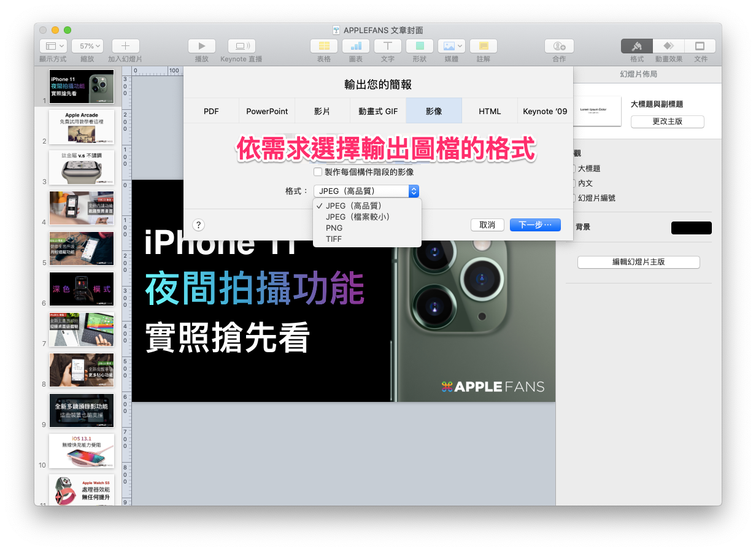Select slide 8 thumbnail
Image resolution: width=756 pixels, height=551 pixels.
(x=82, y=370)
